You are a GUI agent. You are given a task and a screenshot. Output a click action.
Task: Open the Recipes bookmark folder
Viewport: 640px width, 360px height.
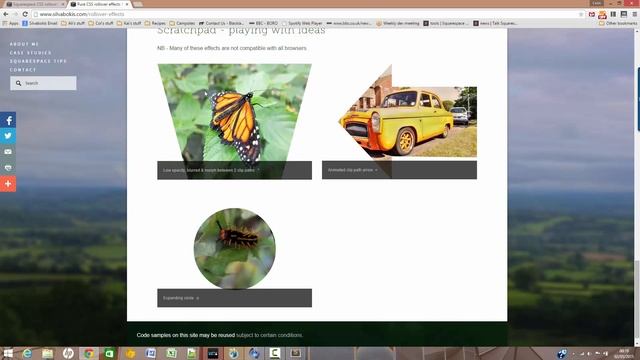click(155, 23)
